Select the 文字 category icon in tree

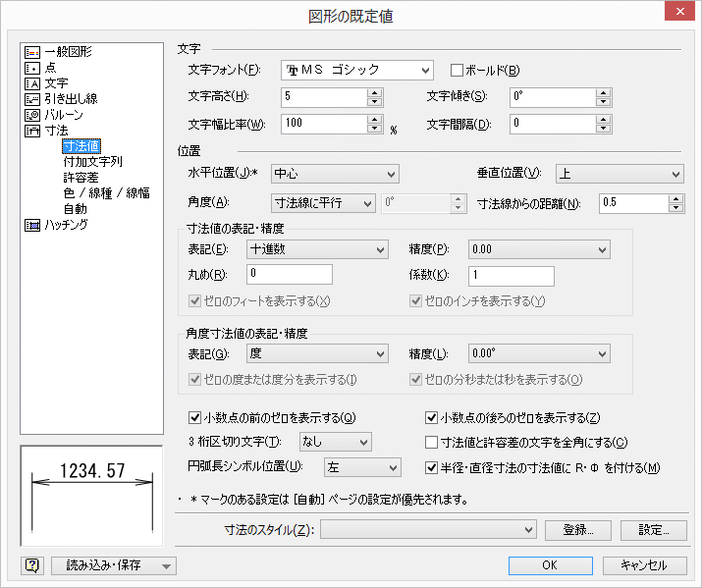32,83
